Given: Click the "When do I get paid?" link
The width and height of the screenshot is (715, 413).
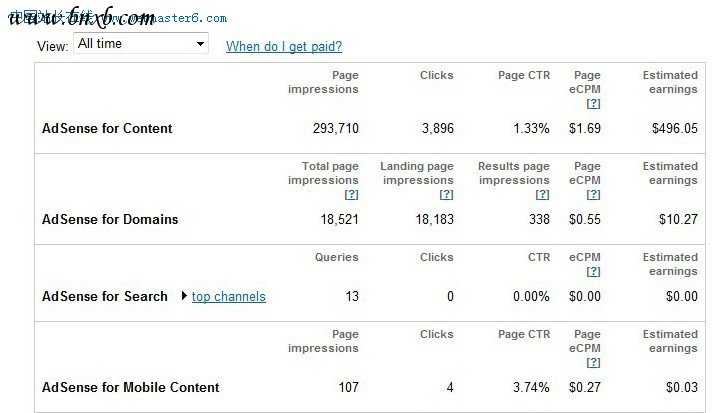Looking at the screenshot, I should pyautogui.click(x=284, y=46).
